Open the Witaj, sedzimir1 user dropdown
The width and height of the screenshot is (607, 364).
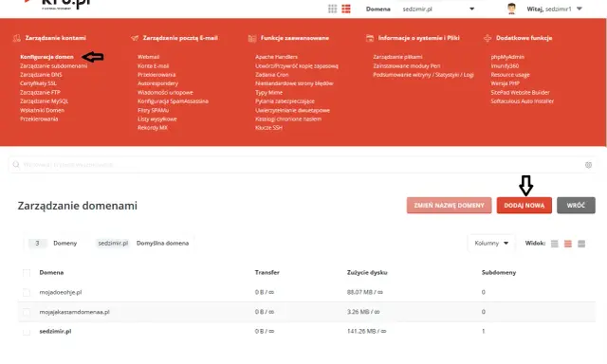(554, 9)
